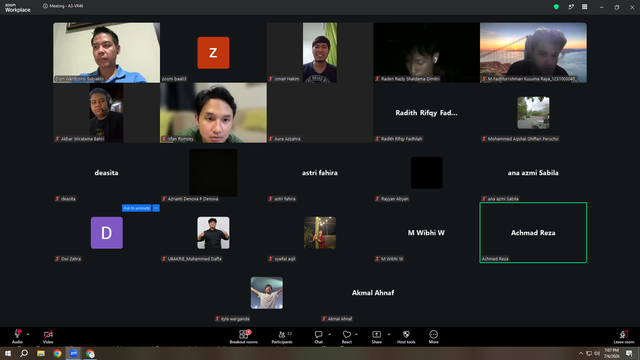Click the green encryption shield icon
The width and height of the screenshot is (640, 360).
[556, 7]
